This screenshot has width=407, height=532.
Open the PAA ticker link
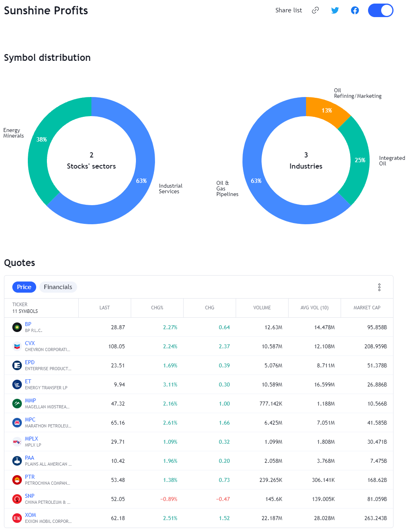coord(30,458)
